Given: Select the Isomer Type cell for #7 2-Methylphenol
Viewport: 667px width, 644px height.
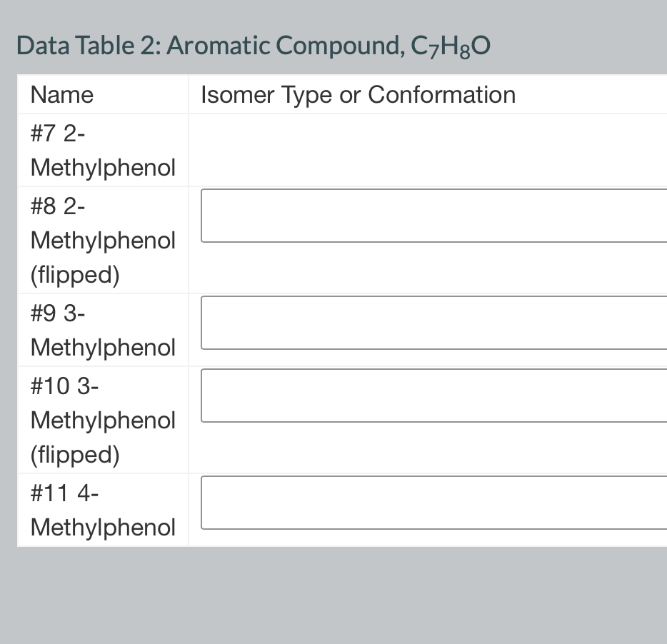Looking at the screenshot, I should tap(428, 150).
